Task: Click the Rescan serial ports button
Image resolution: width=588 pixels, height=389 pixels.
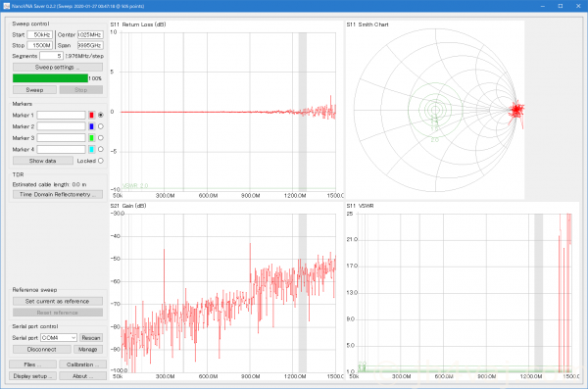Action: (x=91, y=338)
